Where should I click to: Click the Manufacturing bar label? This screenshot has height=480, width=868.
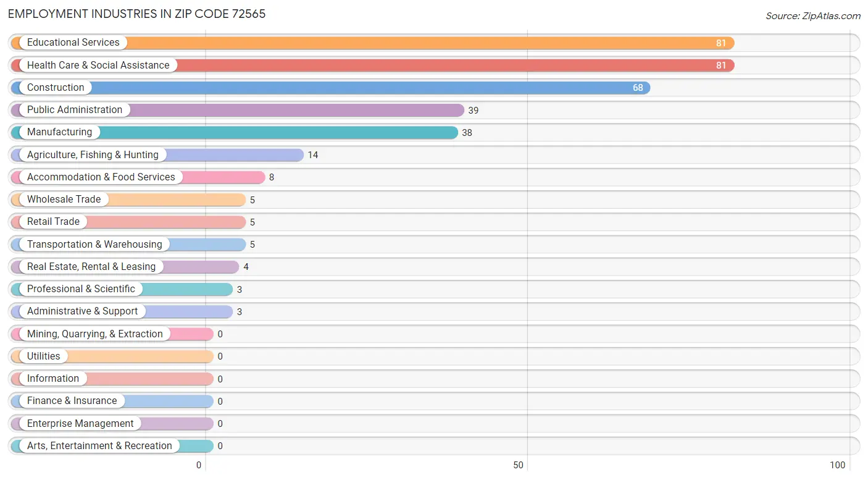[59, 132]
